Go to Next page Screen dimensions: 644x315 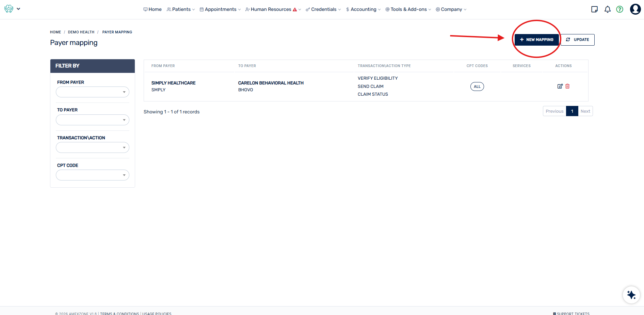[585, 111]
